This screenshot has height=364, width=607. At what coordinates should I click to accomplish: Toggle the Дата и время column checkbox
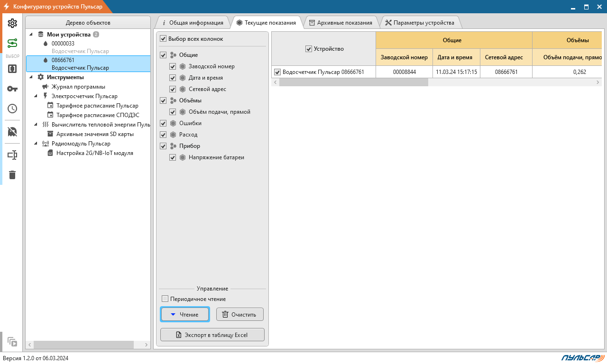[x=173, y=78]
